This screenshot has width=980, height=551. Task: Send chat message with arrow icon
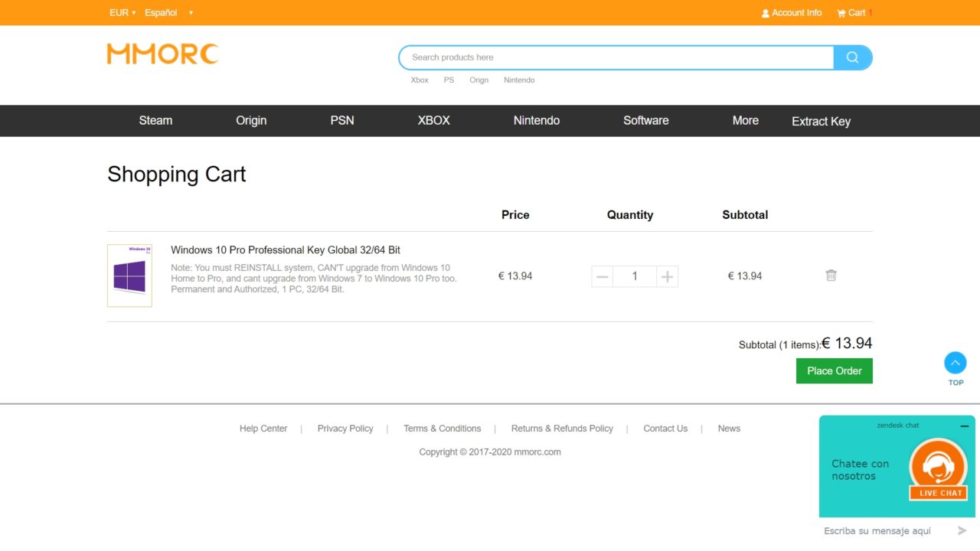[962, 530]
